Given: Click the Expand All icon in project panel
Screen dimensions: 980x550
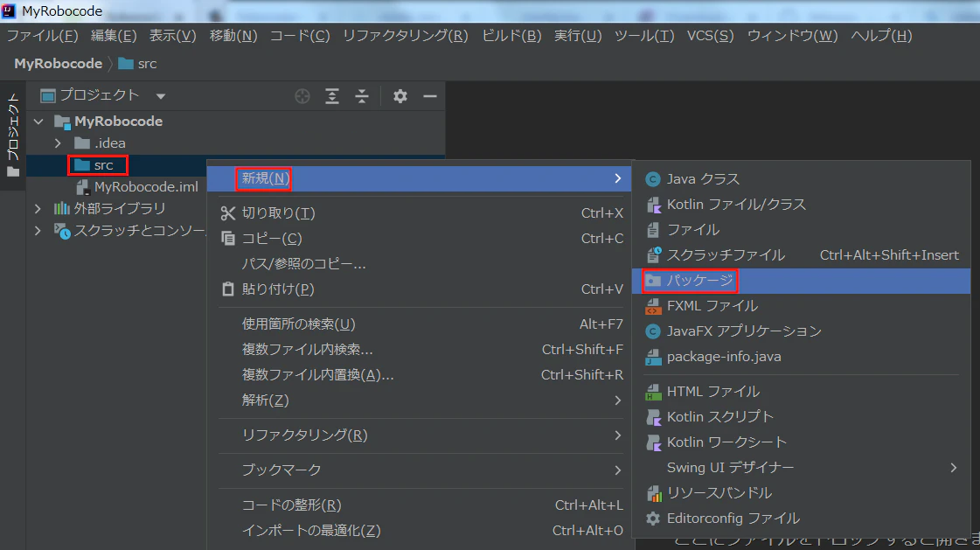Looking at the screenshot, I should [332, 96].
